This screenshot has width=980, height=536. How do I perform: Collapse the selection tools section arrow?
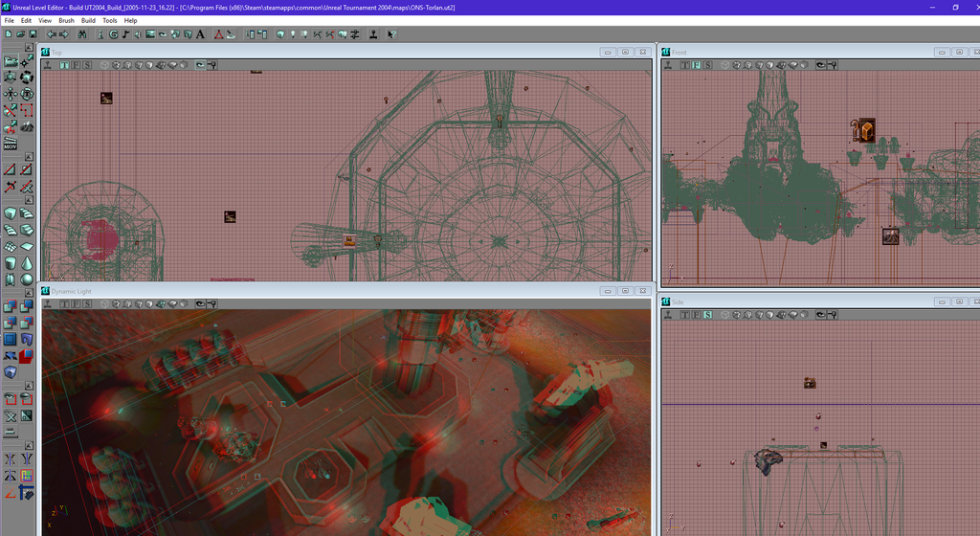(29, 386)
